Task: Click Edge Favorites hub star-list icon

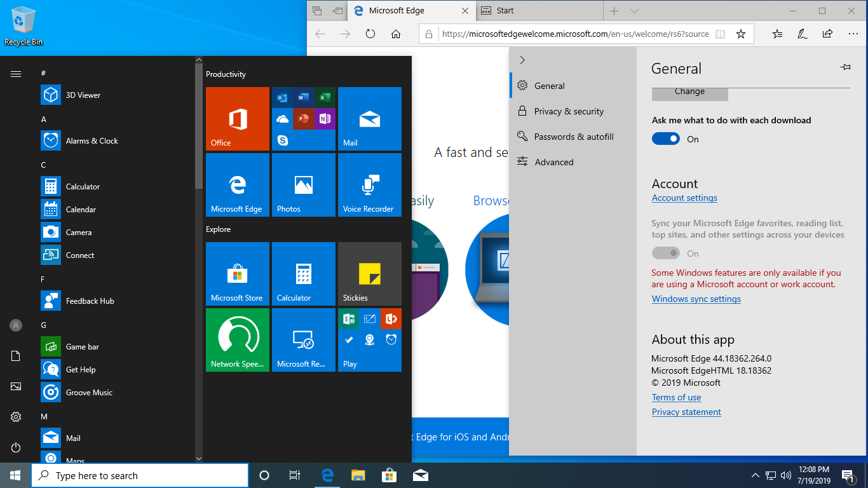Action: coord(777,34)
